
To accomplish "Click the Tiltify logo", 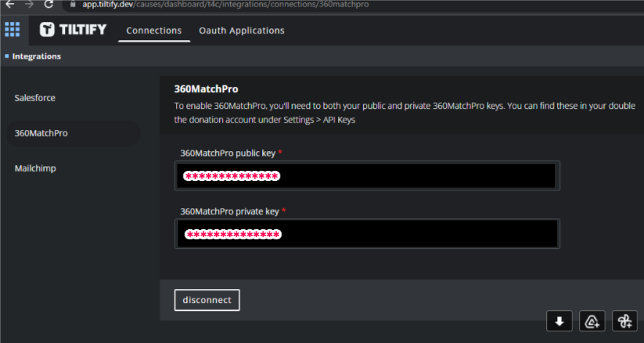I will pyautogui.click(x=73, y=29).
